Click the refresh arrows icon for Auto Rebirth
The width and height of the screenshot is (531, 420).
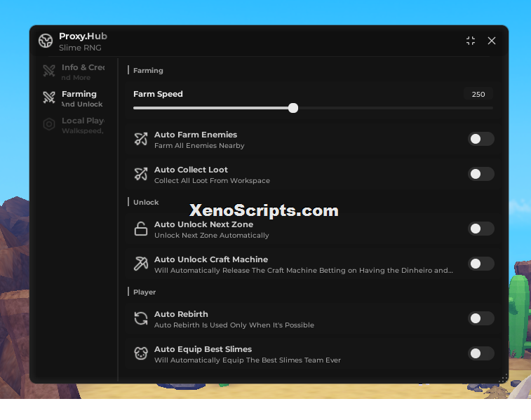point(141,318)
